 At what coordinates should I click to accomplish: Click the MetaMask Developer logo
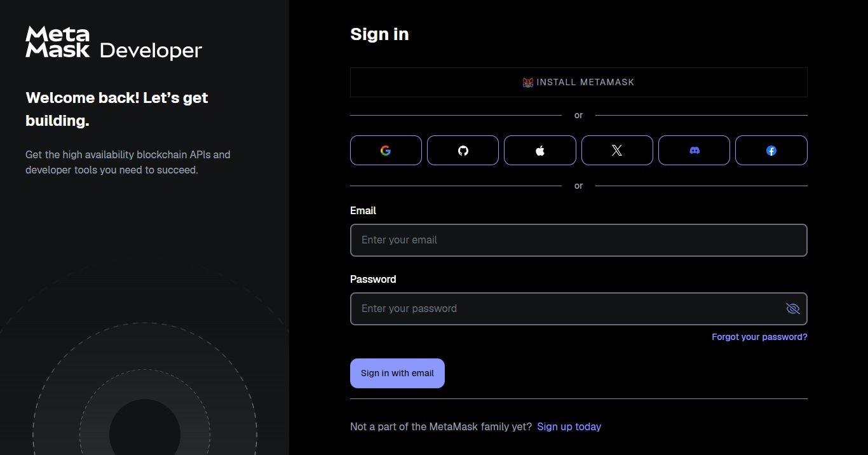(113, 42)
